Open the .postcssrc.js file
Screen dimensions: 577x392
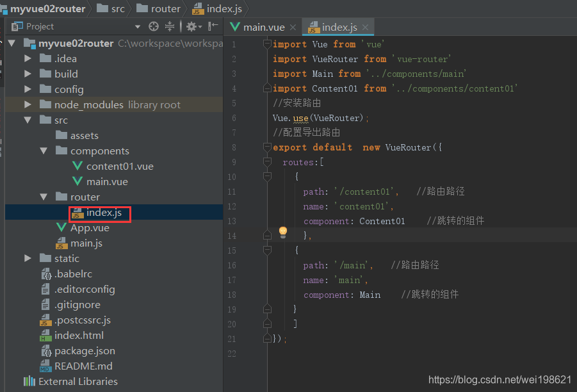click(x=83, y=320)
